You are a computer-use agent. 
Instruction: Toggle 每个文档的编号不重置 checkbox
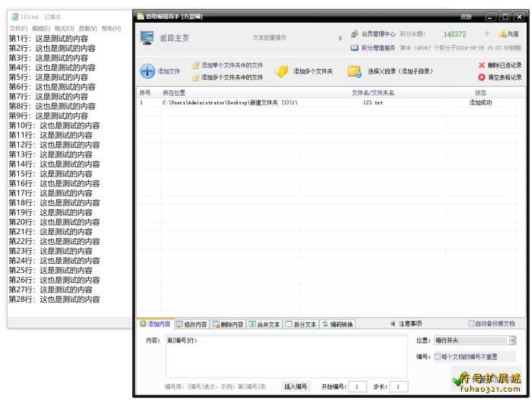(438, 357)
